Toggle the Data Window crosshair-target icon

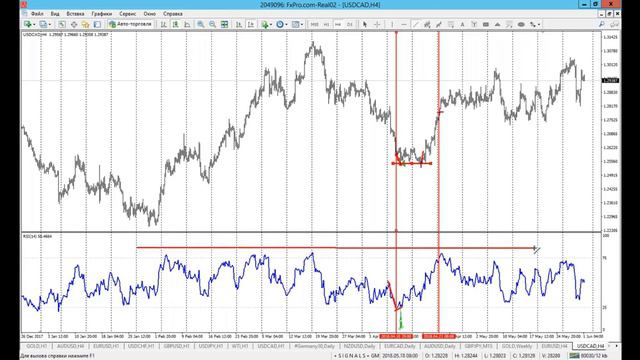[x=74, y=24]
